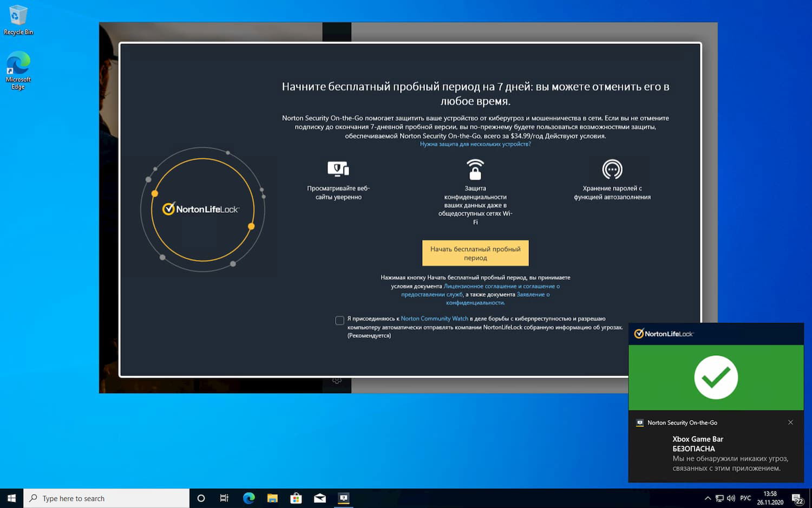Click the settings gear below the dialog
This screenshot has width=812, height=508.
point(337,381)
